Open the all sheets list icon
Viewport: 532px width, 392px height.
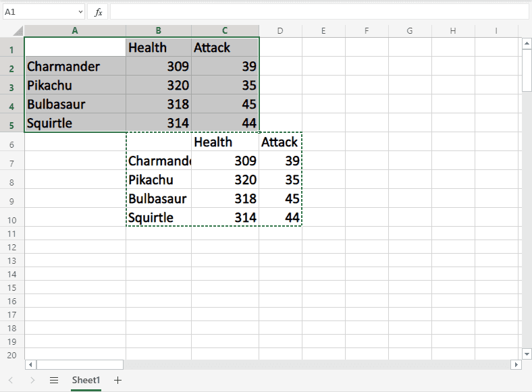pyautogui.click(x=54, y=381)
